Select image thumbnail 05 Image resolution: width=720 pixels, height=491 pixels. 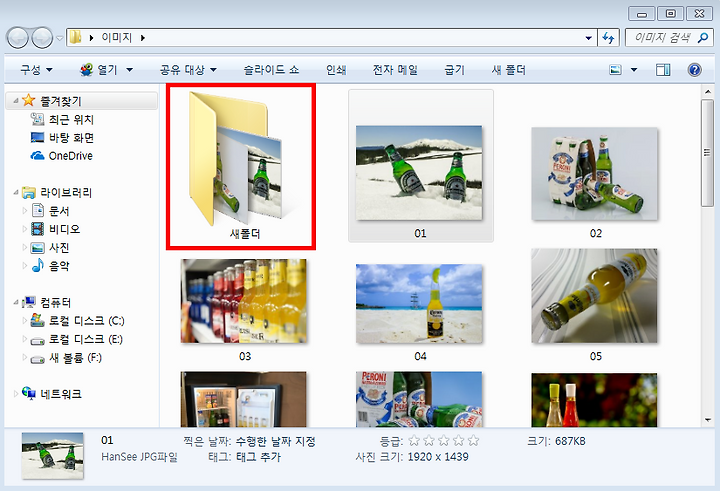point(595,296)
